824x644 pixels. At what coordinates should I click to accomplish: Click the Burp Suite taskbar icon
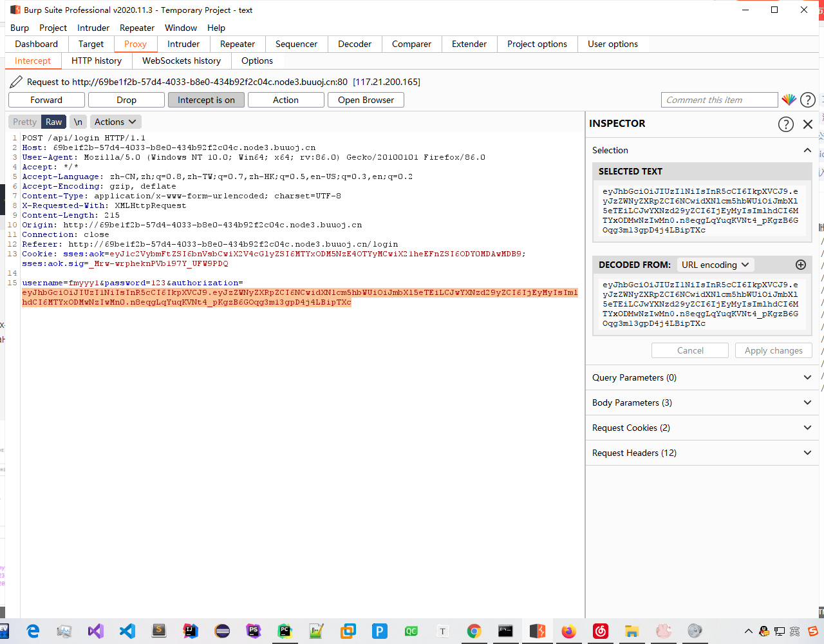pyautogui.click(x=538, y=631)
